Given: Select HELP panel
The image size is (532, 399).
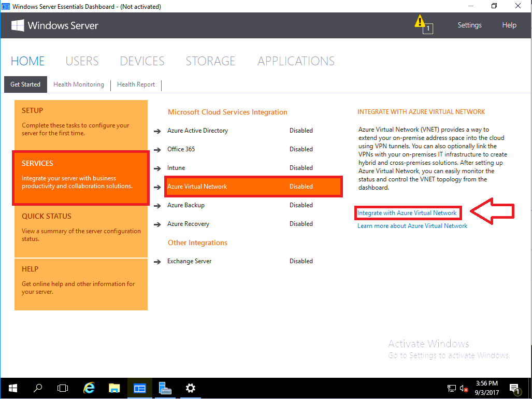Looking at the screenshot, I should point(81,284).
